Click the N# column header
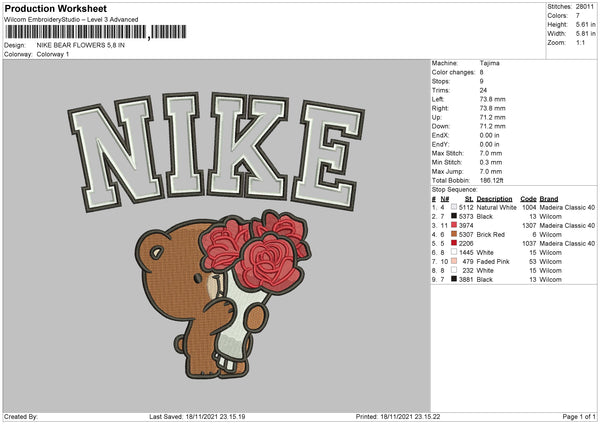Viewport: 600px width, 424px height. (x=445, y=199)
